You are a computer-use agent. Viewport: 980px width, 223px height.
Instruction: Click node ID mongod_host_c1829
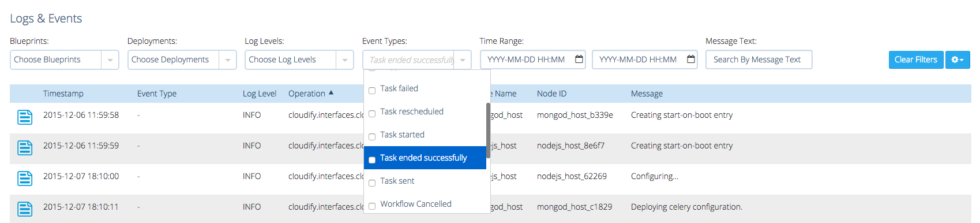[575, 207]
